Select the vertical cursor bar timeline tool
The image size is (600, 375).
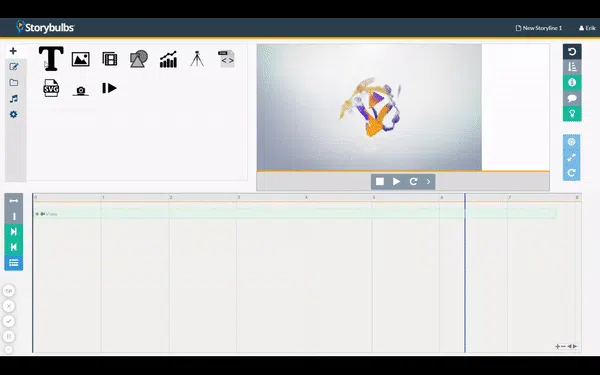coord(14,217)
